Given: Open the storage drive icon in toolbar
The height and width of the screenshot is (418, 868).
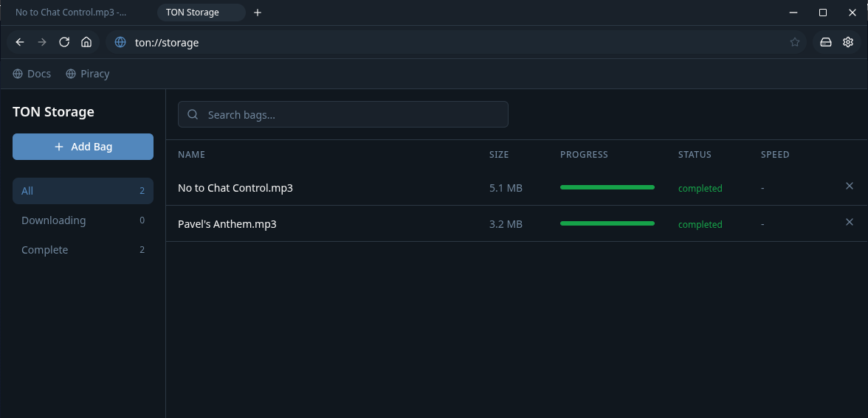Looking at the screenshot, I should pyautogui.click(x=826, y=42).
